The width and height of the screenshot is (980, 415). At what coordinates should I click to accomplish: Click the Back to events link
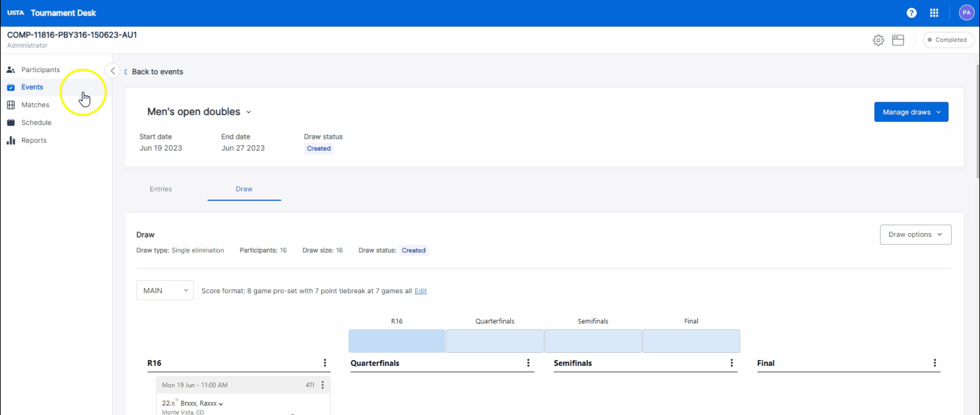[154, 71]
